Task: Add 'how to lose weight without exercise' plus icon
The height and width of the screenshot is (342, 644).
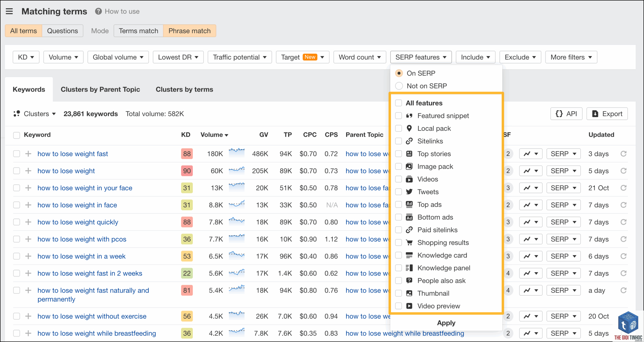Action: coord(28,316)
